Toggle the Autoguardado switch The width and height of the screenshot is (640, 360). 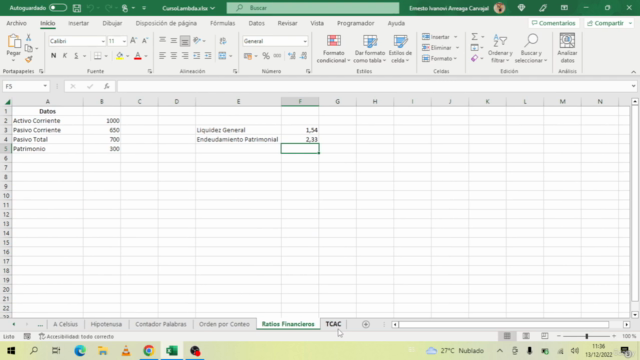click(58, 8)
